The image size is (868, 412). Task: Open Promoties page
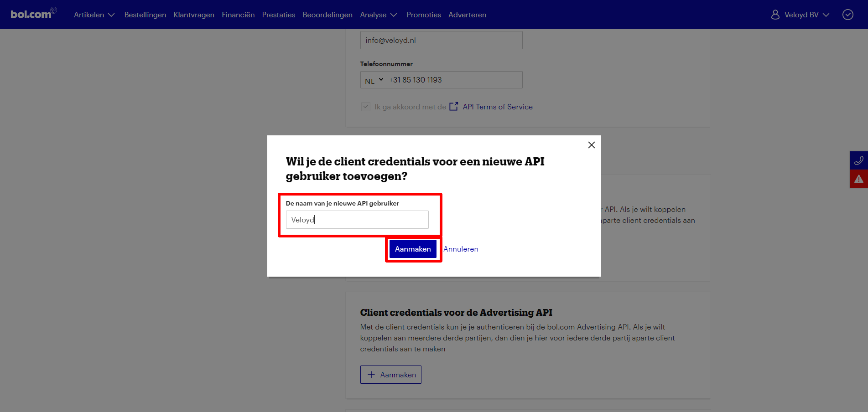(x=424, y=15)
